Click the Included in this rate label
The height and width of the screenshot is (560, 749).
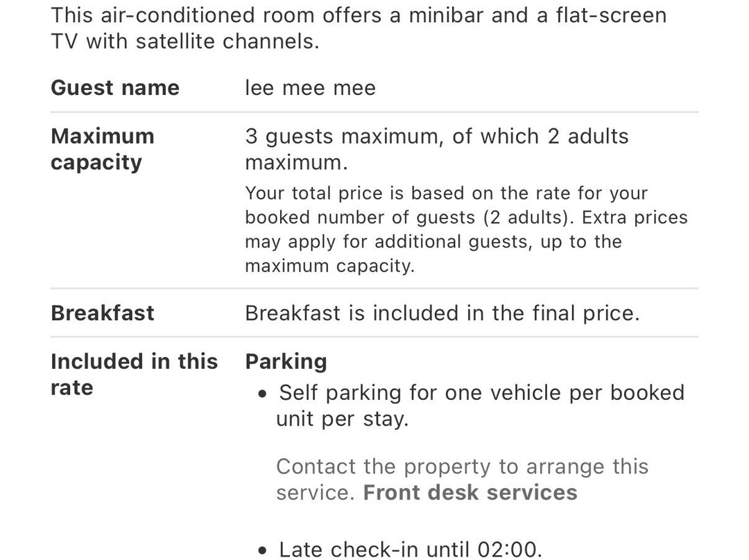(135, 375)
